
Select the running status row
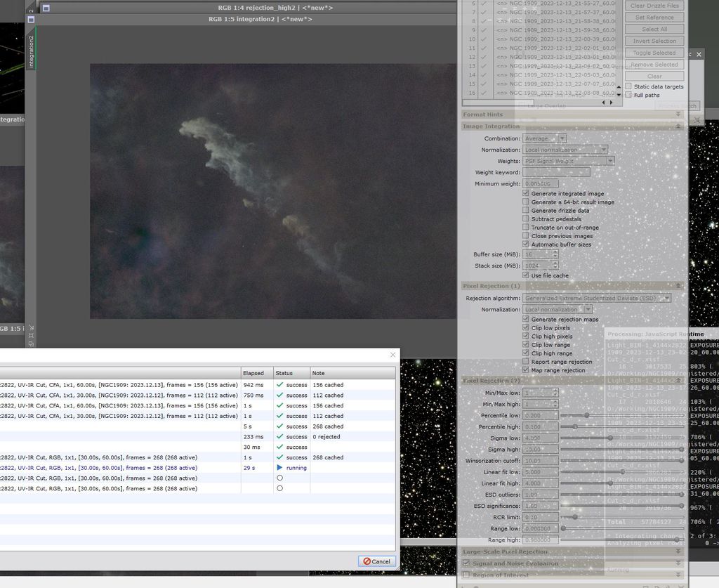tap(197, 468)
